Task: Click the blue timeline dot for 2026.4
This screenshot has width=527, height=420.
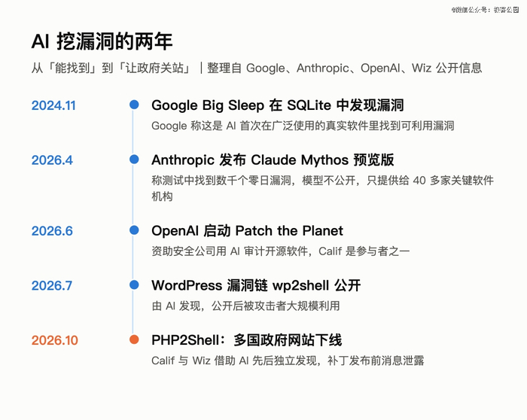Action: click(134, 160)
